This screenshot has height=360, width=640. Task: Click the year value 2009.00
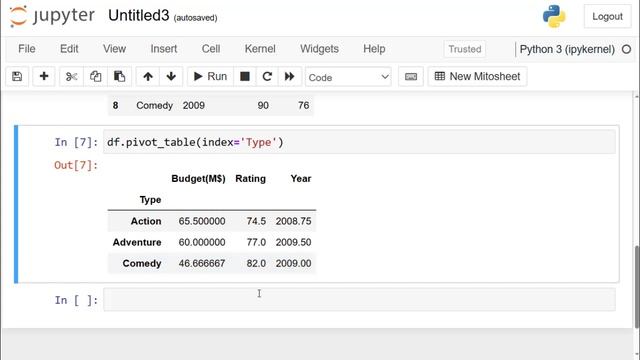tap(293, 263)
